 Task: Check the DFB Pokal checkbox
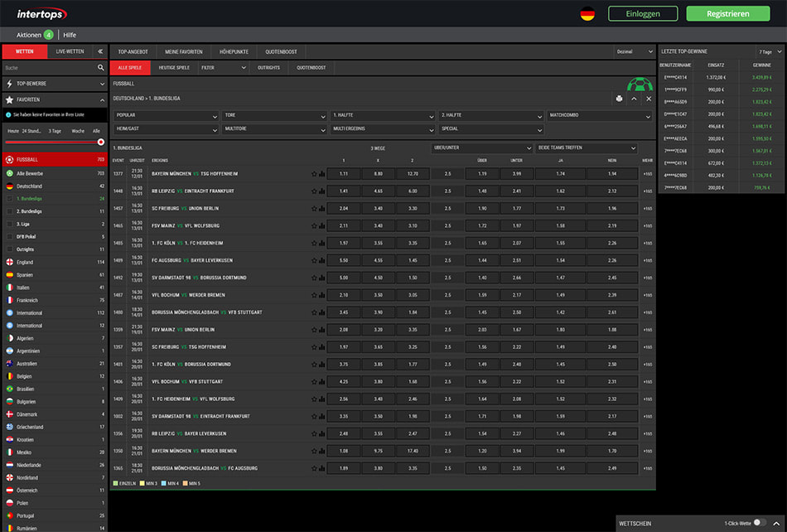click(10, 236)
